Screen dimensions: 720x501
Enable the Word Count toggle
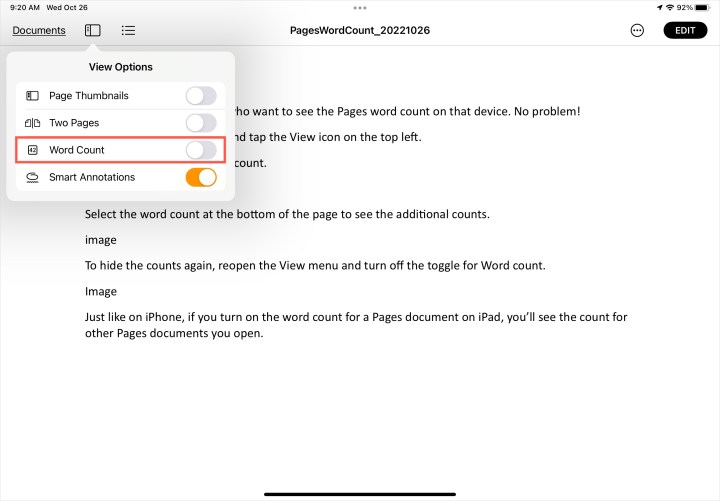(x=201, y=150)
